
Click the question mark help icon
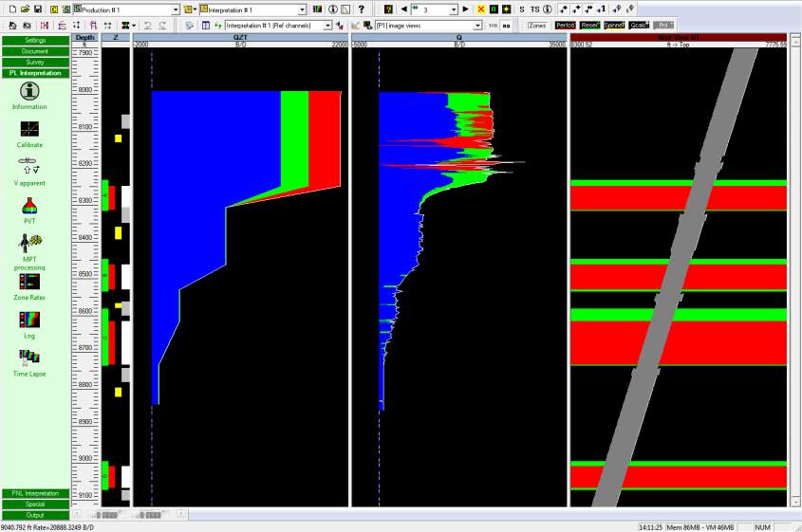click(x=362, y=9)
